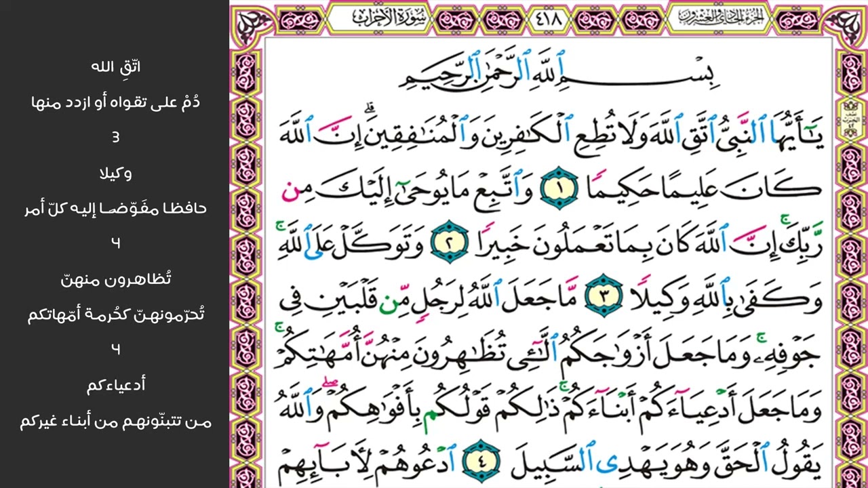Select the explanation مَن تتبنّونهم من أبناء غيركم
The image size is (868, 488).
point(115,421)
